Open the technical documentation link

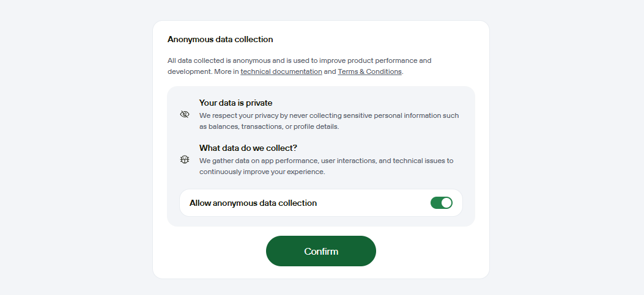click(x=281, y=71)
